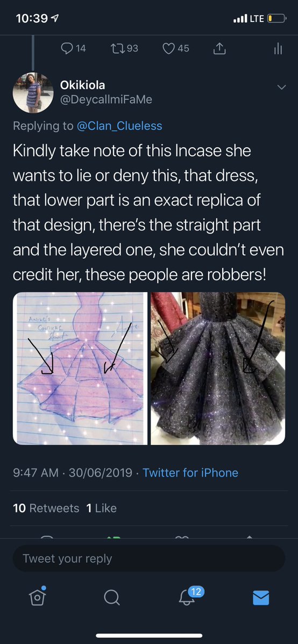This screenshot has width=298, height=644.
Task: Tap the Tweet your reply field
Action: pyautogui.click(x=149, y=559)
